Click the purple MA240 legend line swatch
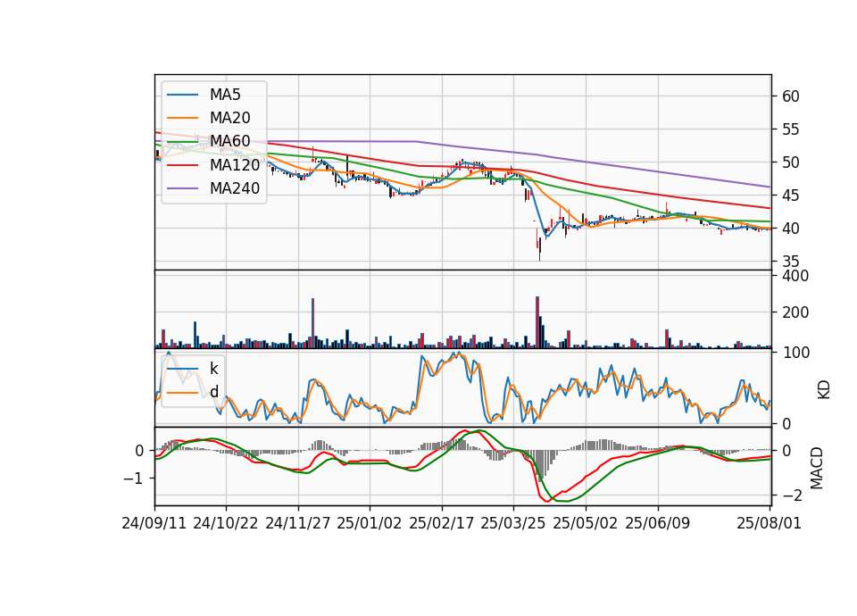Screen dimensions: 857x616 tap(182, 188)
